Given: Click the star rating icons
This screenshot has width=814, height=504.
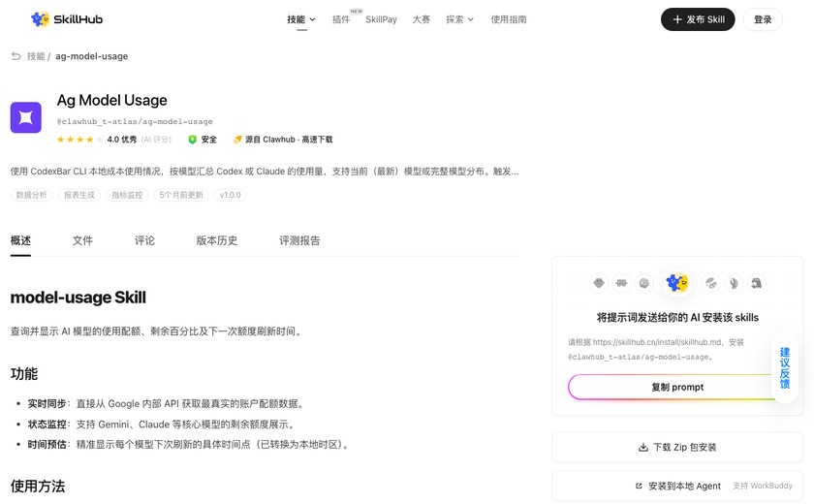Looking at the screenshot, I should pyautogui.click(x=79, y=140).
